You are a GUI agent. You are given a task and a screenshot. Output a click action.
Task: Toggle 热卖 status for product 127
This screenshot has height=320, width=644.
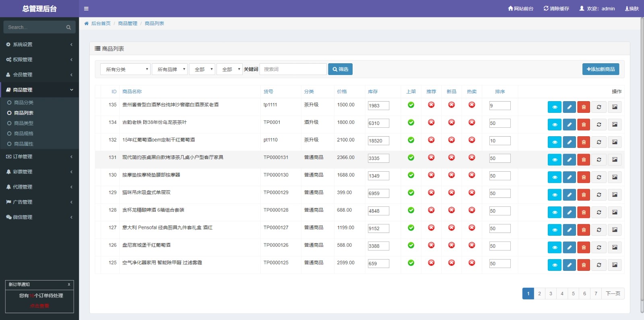pos(472,227)
